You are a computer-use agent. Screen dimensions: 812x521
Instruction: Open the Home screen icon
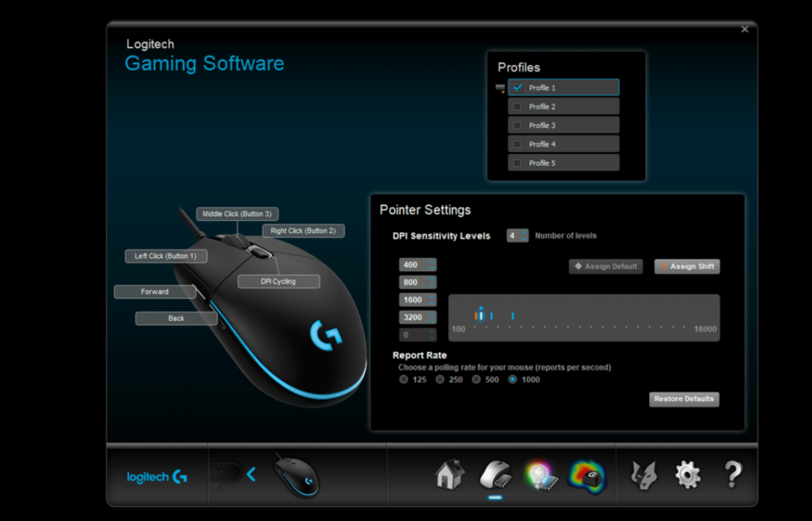point(450,475)
